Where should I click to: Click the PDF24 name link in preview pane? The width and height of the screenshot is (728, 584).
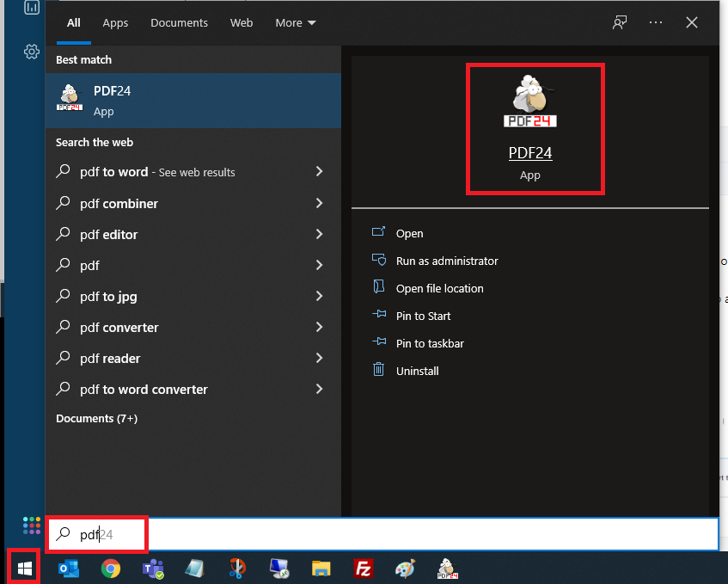tap(530, 153)
